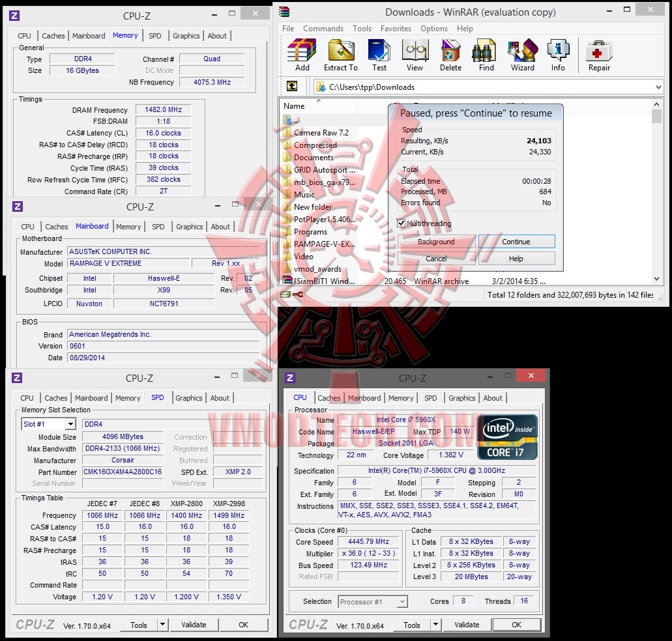Click the 1482.0 MHz DRAM frequency value
This screenshot has height=641, width=672.
[x=164, y=109]
